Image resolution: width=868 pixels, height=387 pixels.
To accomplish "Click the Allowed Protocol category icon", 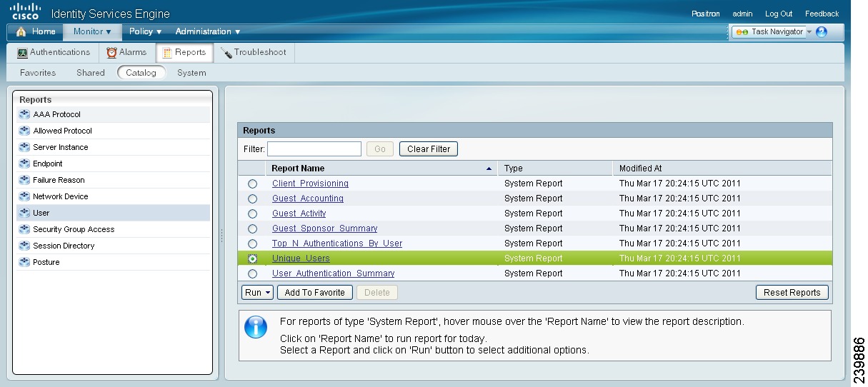I will [24, 131].
